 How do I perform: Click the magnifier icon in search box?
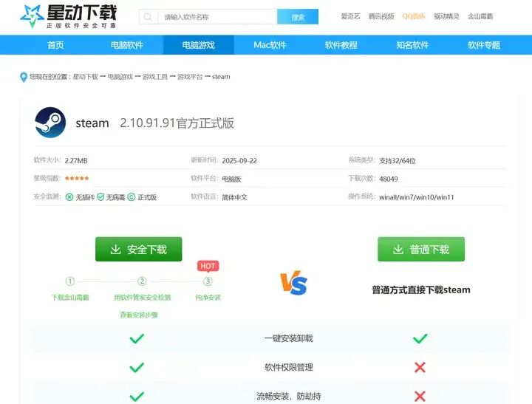click(148, 17)
